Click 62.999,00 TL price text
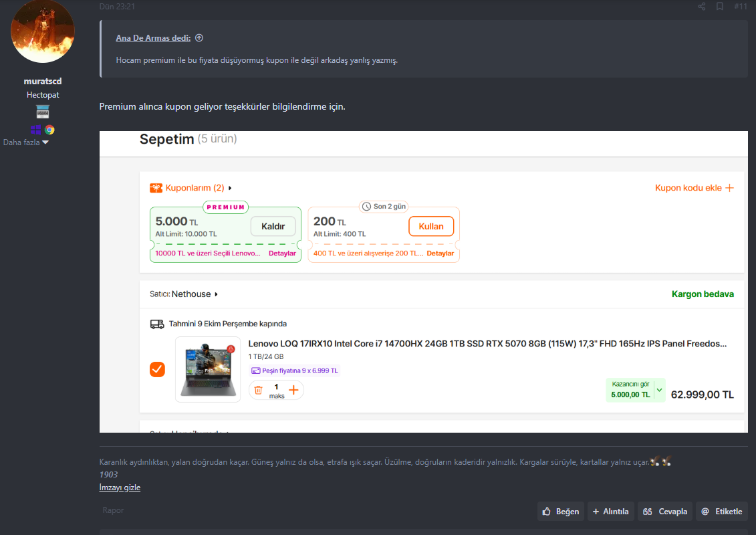The width and height of the screenshot is (756, 535). [702, 395]
